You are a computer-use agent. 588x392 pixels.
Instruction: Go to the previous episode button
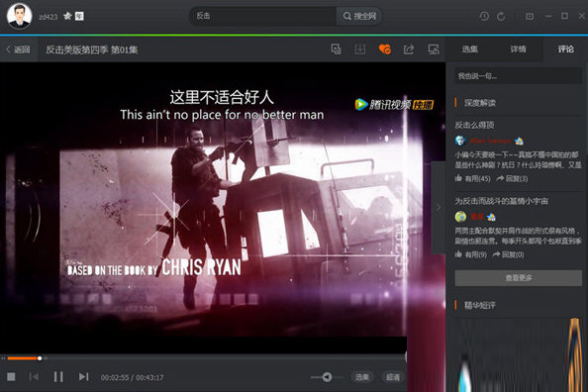pos(34,376)
